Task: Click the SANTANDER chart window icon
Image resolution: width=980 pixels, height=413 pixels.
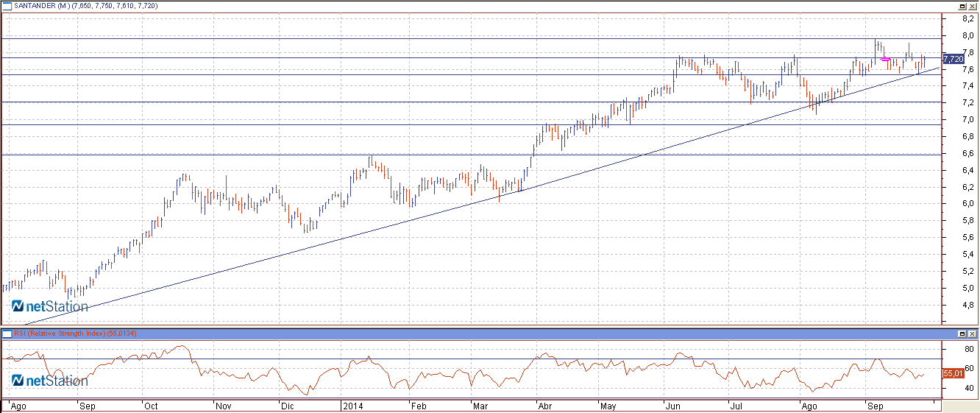Action: (x=6, y=6)
